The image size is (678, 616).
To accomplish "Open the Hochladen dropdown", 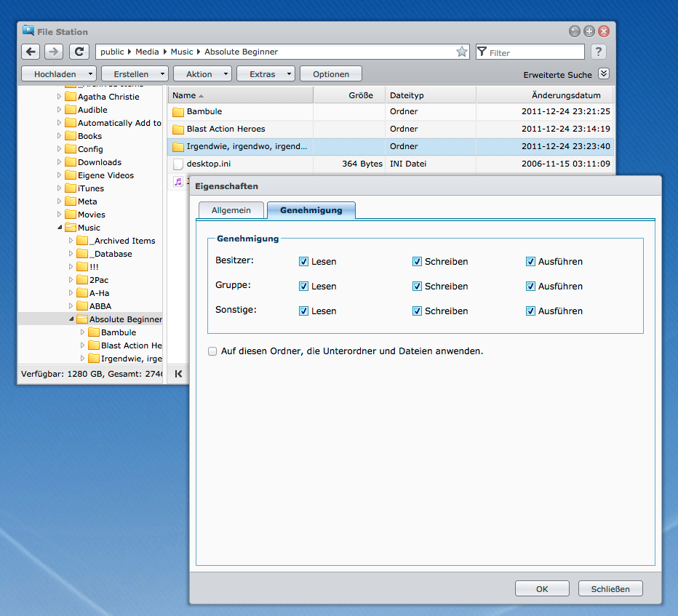I will (x=59, y=74).
